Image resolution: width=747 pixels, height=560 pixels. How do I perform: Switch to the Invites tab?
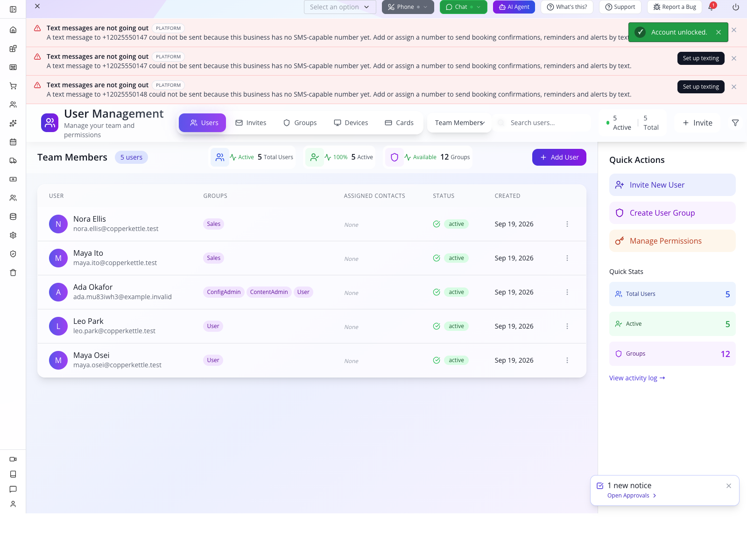click(x=251, y=123)
